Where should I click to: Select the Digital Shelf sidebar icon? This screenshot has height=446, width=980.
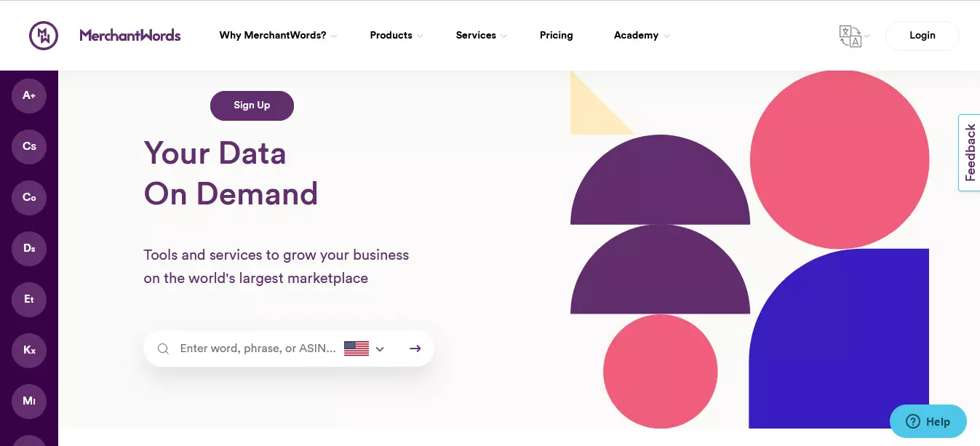pyautogui.click(x=28, y=248)
